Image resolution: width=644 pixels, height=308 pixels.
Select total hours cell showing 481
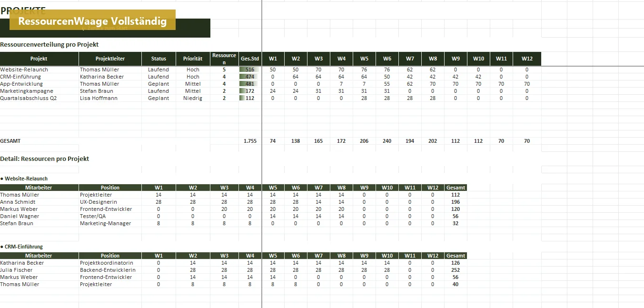click(x=250, y=84)
